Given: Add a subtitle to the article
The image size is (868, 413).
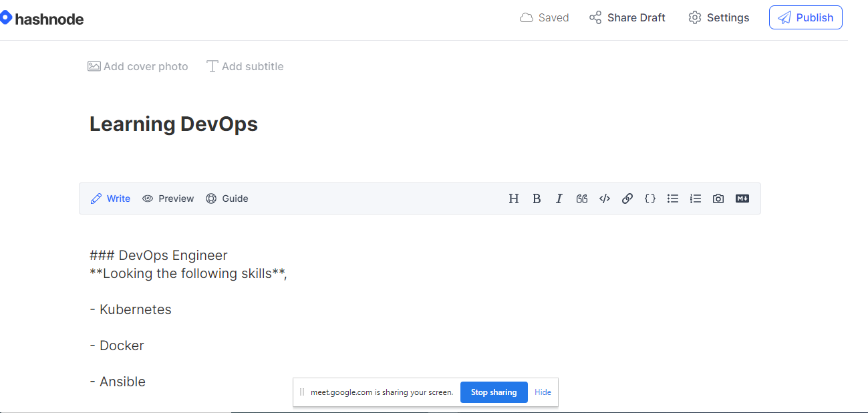Looking at the screenshot, I should pos(245,66).
